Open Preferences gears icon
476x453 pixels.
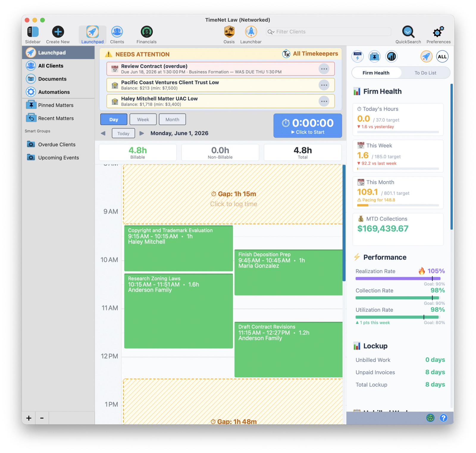(x=438, y=32)
